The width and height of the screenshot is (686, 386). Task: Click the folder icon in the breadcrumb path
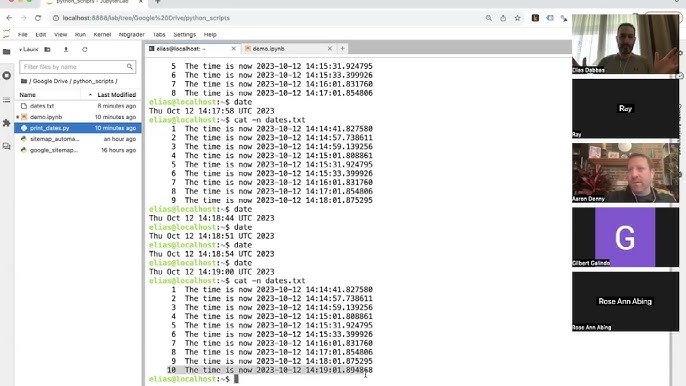click(x=24, y=81)
